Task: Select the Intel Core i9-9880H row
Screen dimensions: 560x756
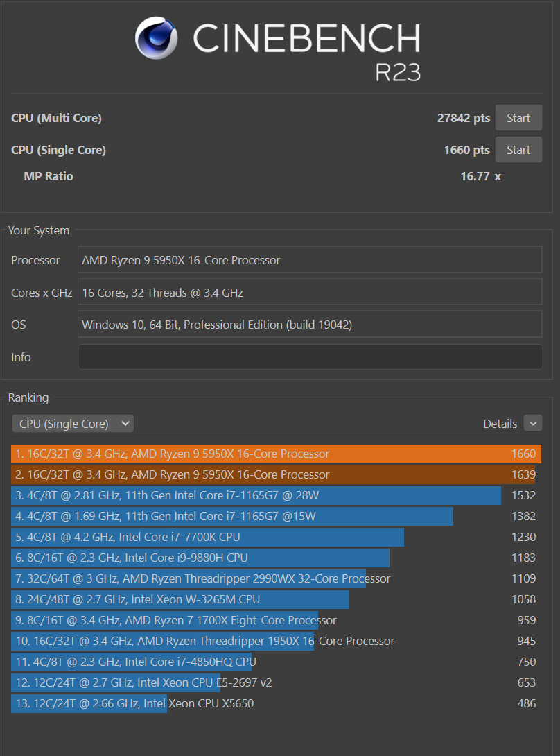Action: click(x=276, y=558)
